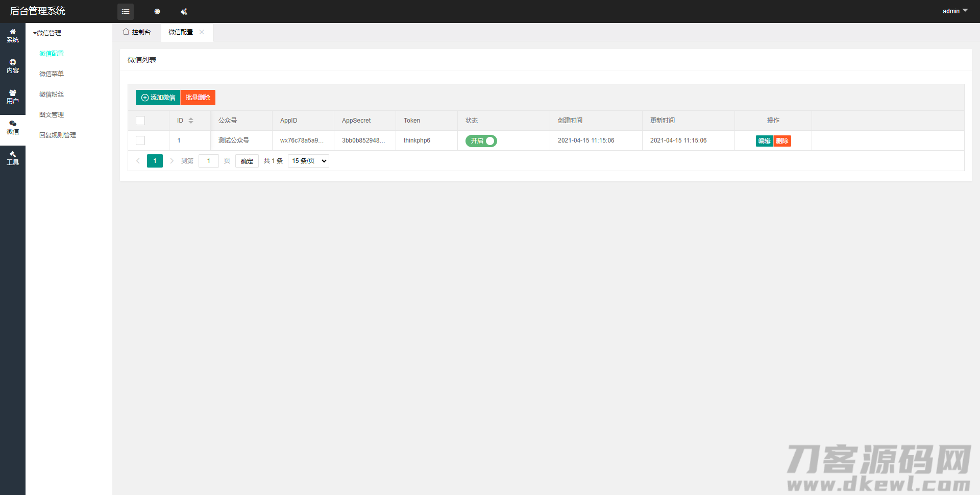Click the page number jump input field
980x495 pixels.
click(x=208, y=161)
